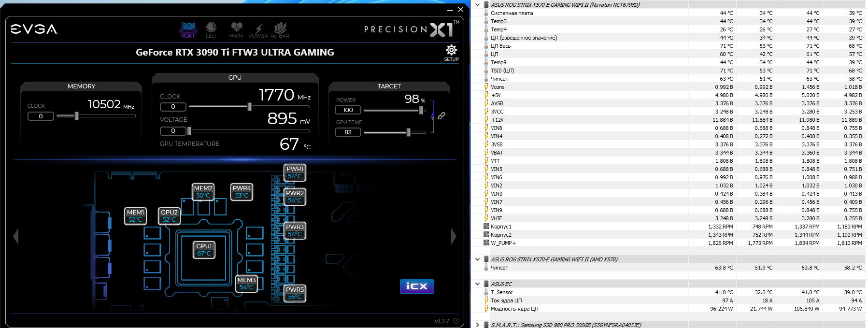Click the GPU temp target input showing 83

348,132
